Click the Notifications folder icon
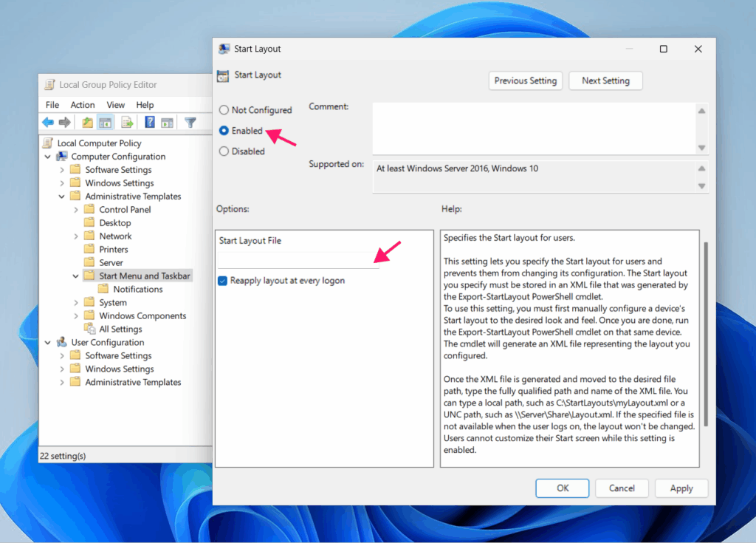The image size is (756, 543). tap(103, 289)
